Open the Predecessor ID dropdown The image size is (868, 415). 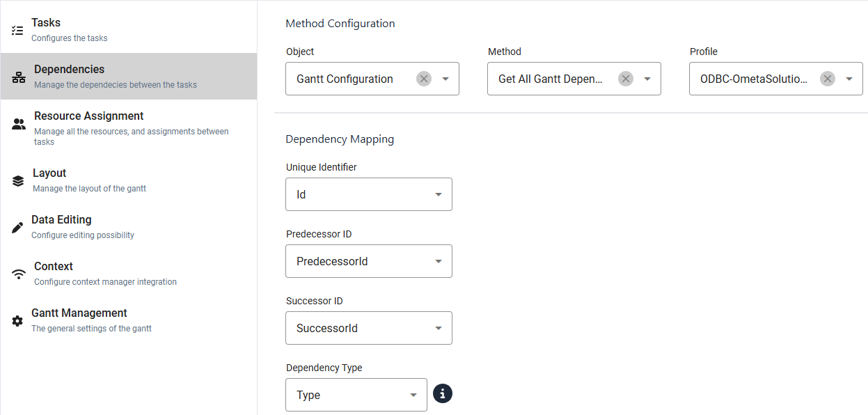[368, 261]
